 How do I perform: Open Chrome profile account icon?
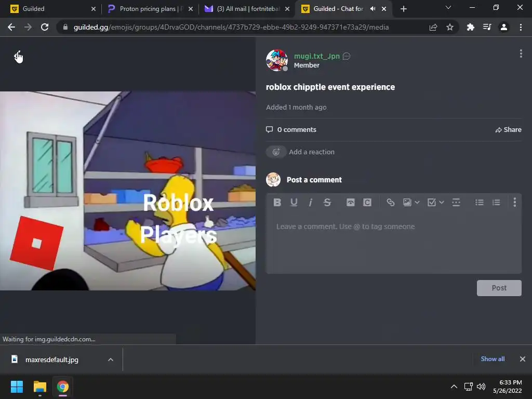(x=504, y=27)
